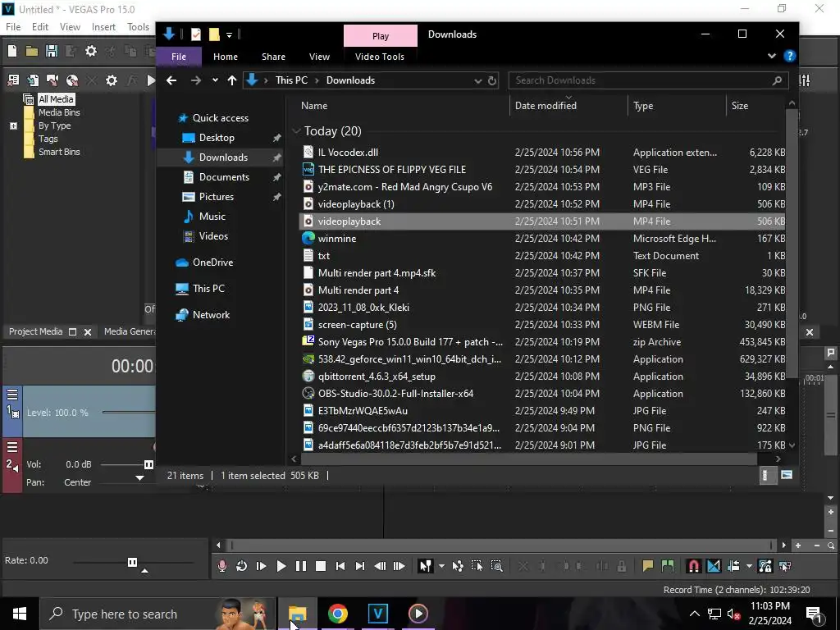The height and width of the screenshot is (630, 840).
Task: Click Capture Video icon in Project Media
Action: [52, 80]
